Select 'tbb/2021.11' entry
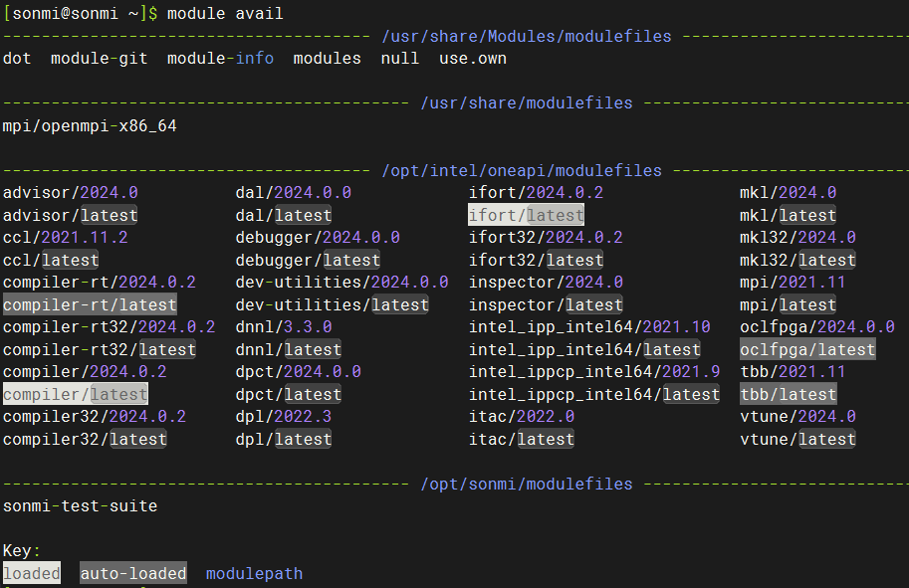The width and height of the screenshot is (909, 588). pos(793,371)
